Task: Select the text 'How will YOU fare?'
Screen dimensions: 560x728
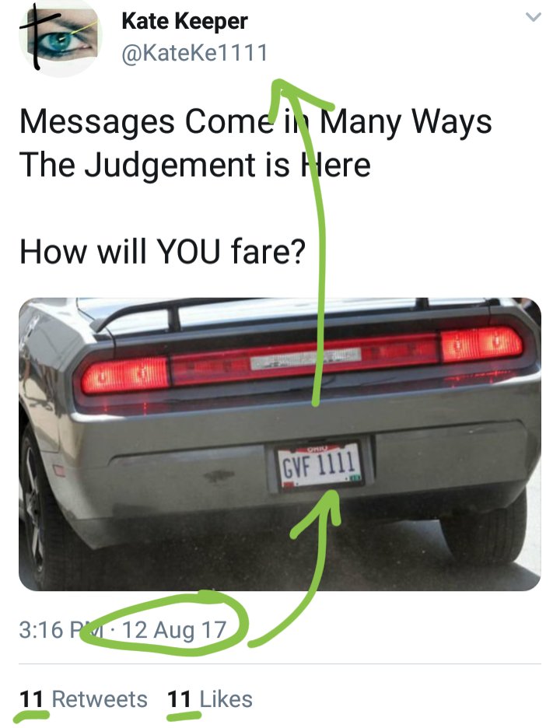Action: click(x=163, y=252)
